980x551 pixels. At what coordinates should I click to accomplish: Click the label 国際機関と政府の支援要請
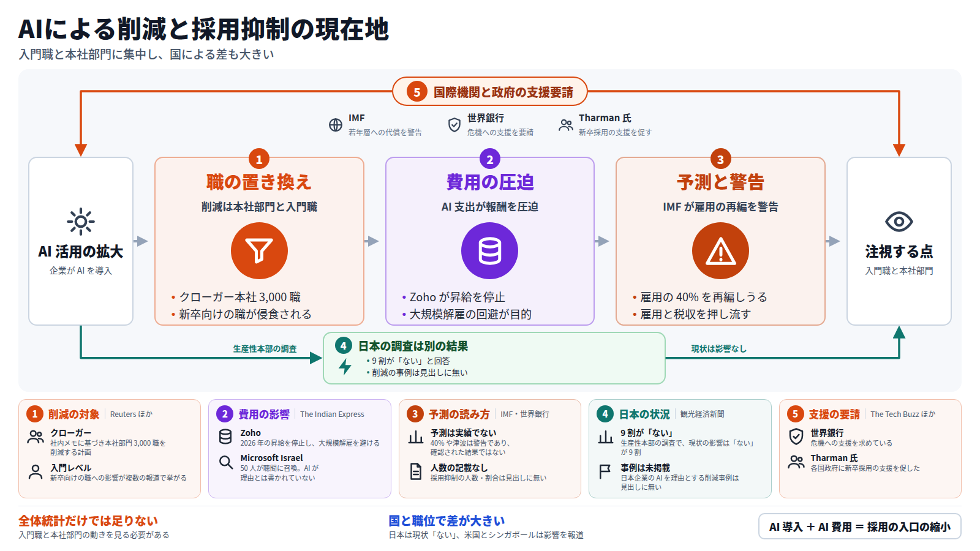(x=503, y=92)
